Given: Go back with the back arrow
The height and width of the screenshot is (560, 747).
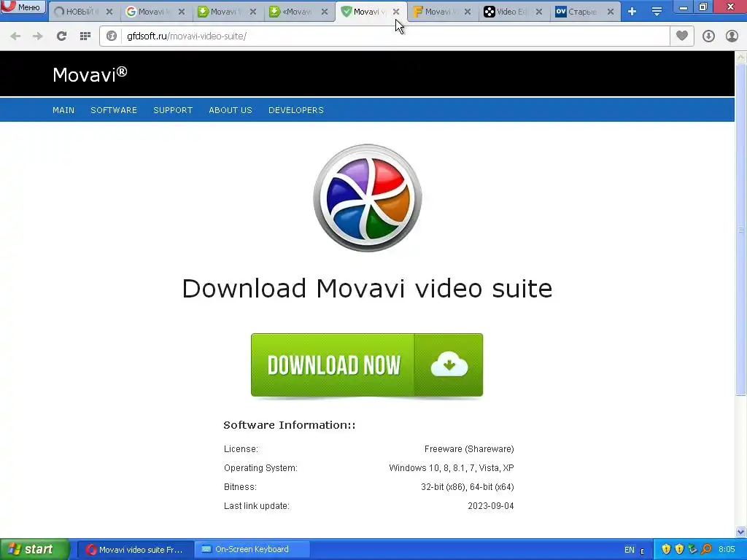Looking at the screenshot, I should (x=15, y=36).
